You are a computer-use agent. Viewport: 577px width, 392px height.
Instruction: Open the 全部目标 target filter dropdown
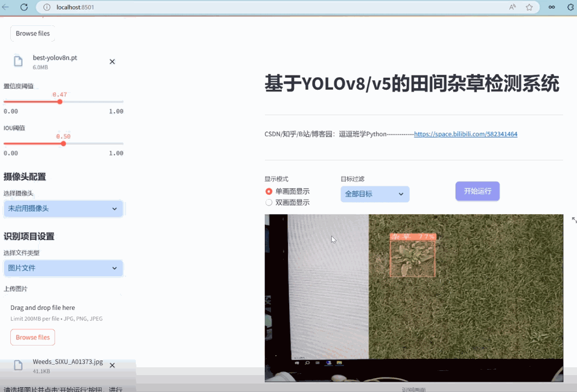(374, 194)
